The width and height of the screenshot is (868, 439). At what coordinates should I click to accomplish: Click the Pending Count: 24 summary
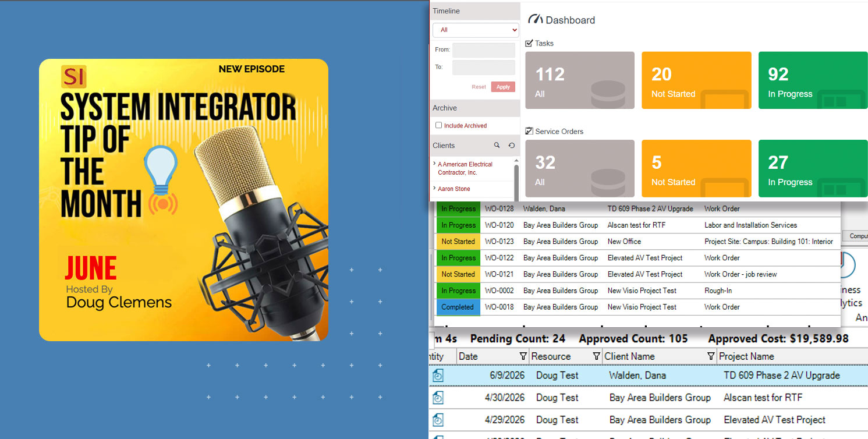518,338
